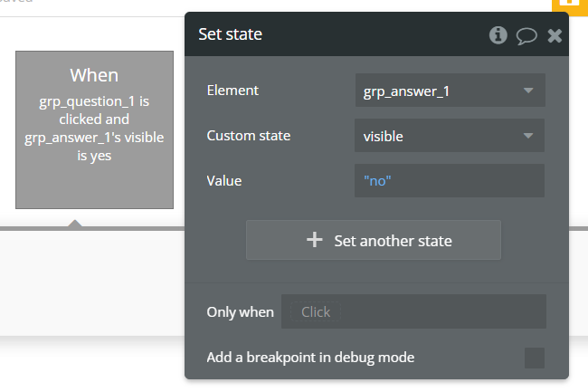Click the Set state panel title
Viewport: 588px width, 392px height.
(231, 35)
